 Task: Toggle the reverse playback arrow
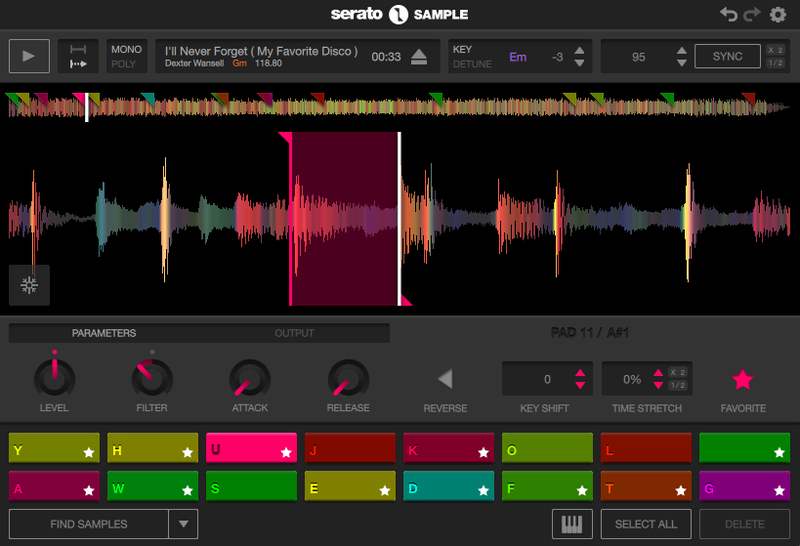[445, 379]
